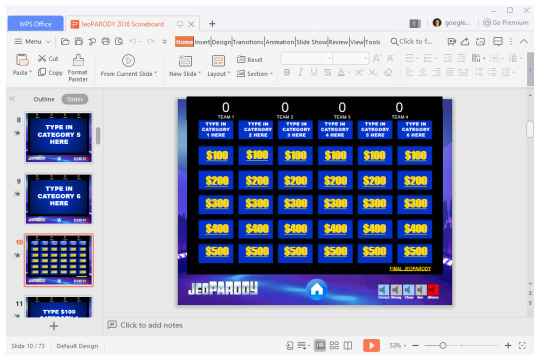Start slideshow From Current Slide icon

(x=128, y=61)
